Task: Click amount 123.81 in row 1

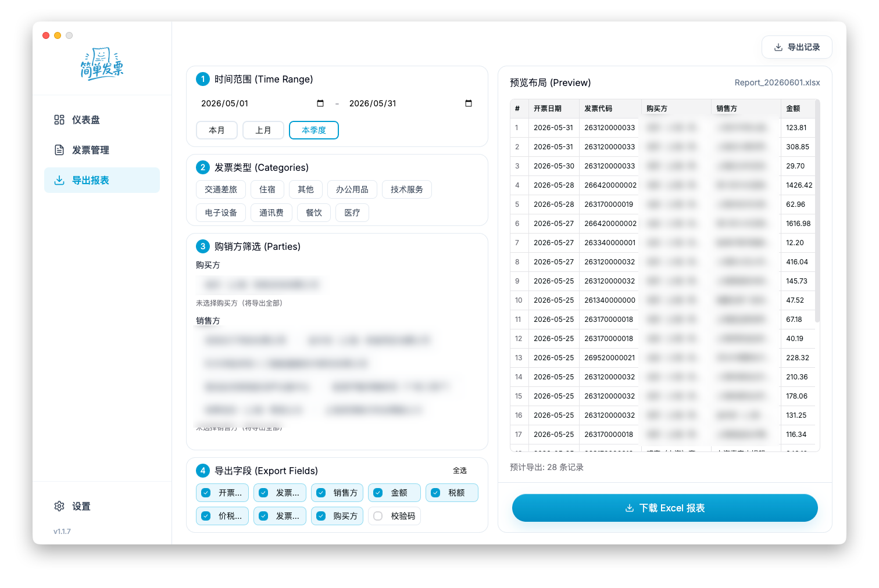Action: tap(796, 128)
